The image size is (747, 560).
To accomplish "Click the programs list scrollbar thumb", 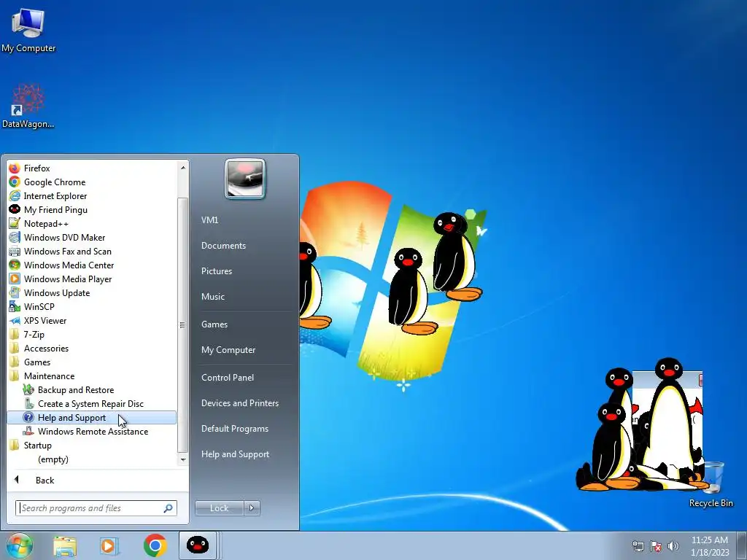I will (182, 324).
